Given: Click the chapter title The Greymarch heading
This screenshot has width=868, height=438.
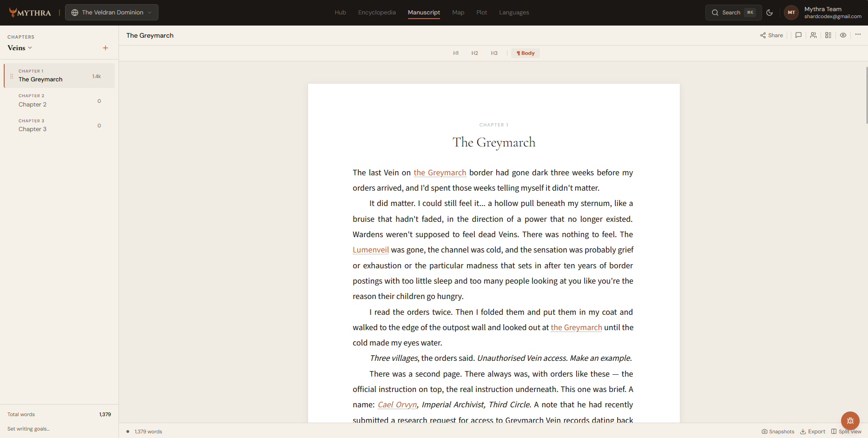Looking at the screenshot, I should [x=494, y=142].
